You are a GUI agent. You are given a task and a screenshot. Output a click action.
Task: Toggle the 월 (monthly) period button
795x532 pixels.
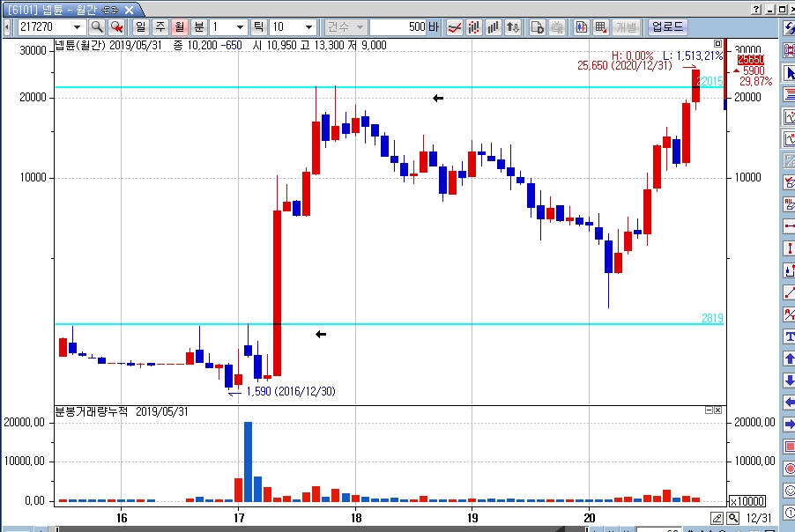[x=180, y=27]
